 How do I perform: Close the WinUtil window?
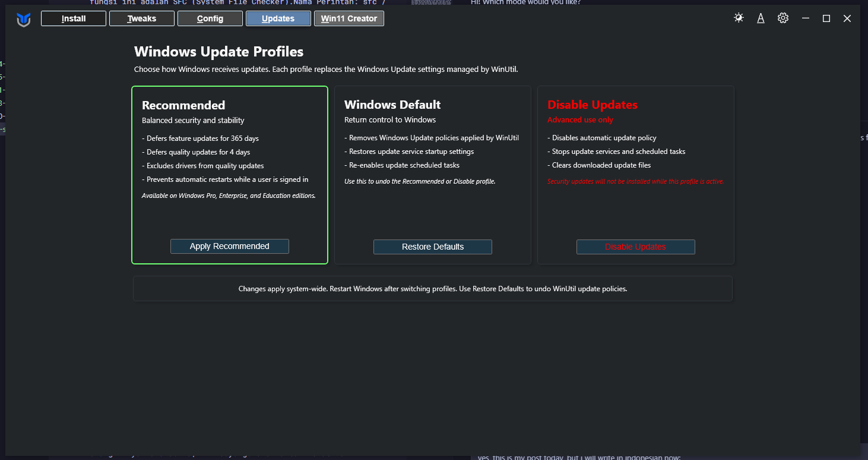847,18
